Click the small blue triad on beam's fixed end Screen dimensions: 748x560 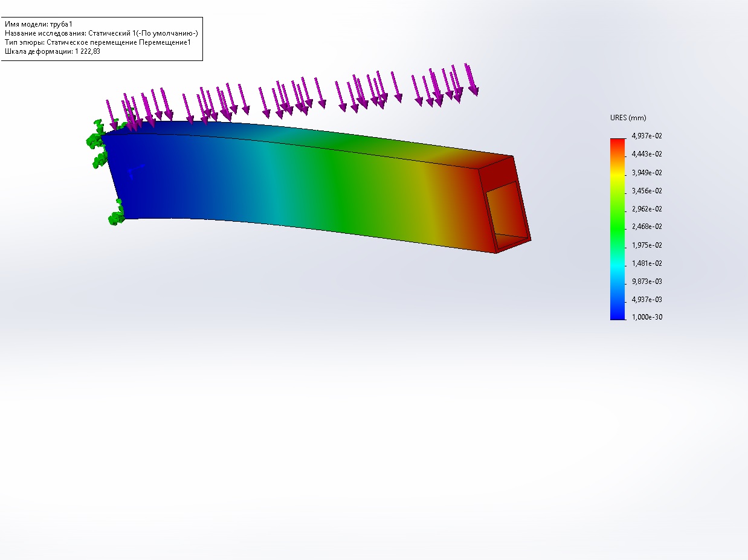136,171
